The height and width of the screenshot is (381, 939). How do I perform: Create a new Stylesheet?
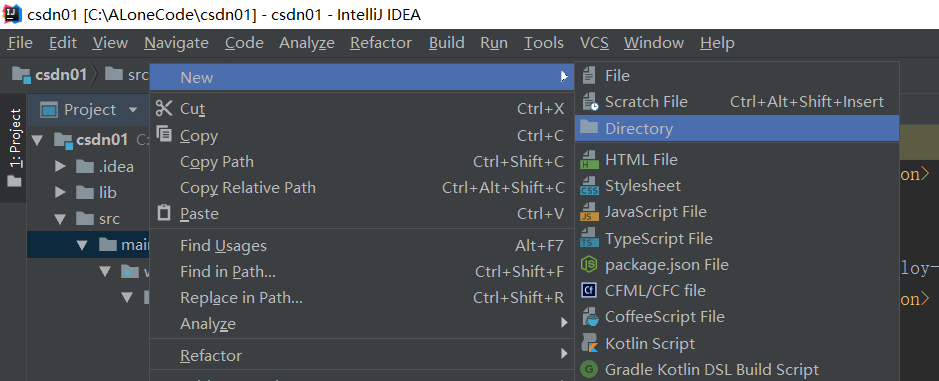(x=737, y=186)
